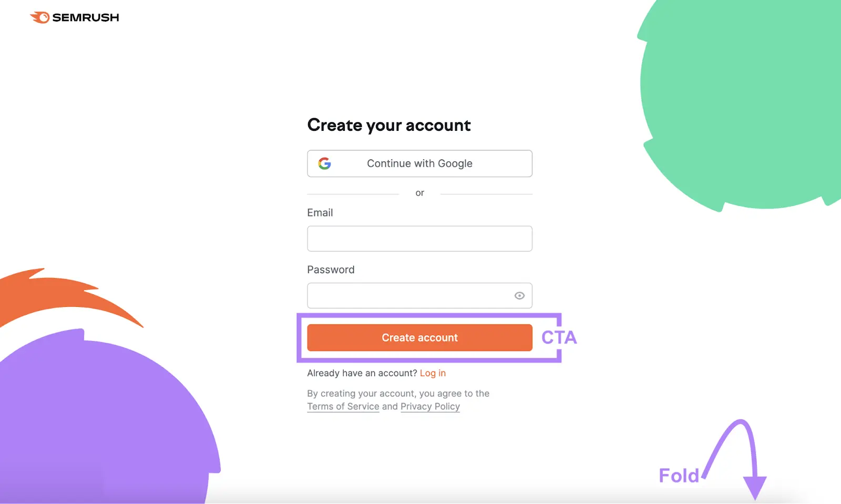Open the Terms of Service link
Screen dimensions: 841x504
(x=343, y=406)
